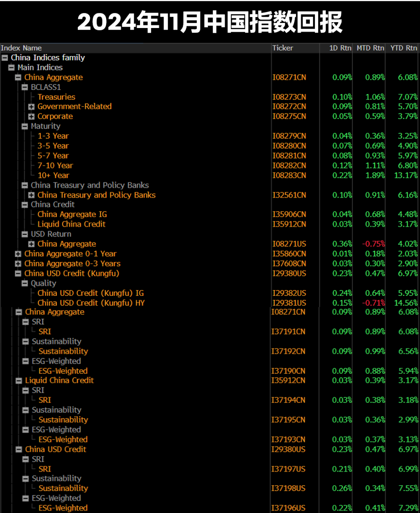
Task: Click the 1.89% MTD return value
Action: tap(375, 175)
